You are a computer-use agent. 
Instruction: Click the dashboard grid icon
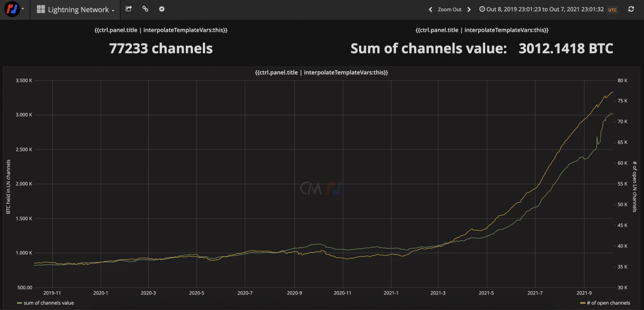coord(41,10)
